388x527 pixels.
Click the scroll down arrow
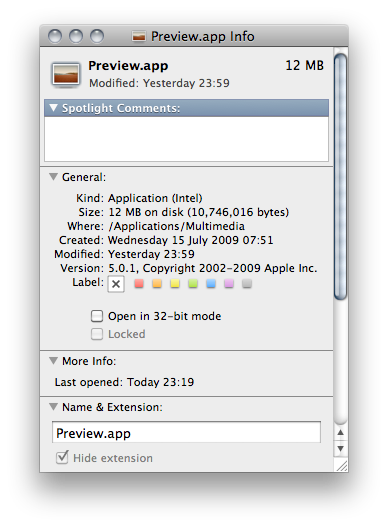pyautogui.click(x=341, y=449)
